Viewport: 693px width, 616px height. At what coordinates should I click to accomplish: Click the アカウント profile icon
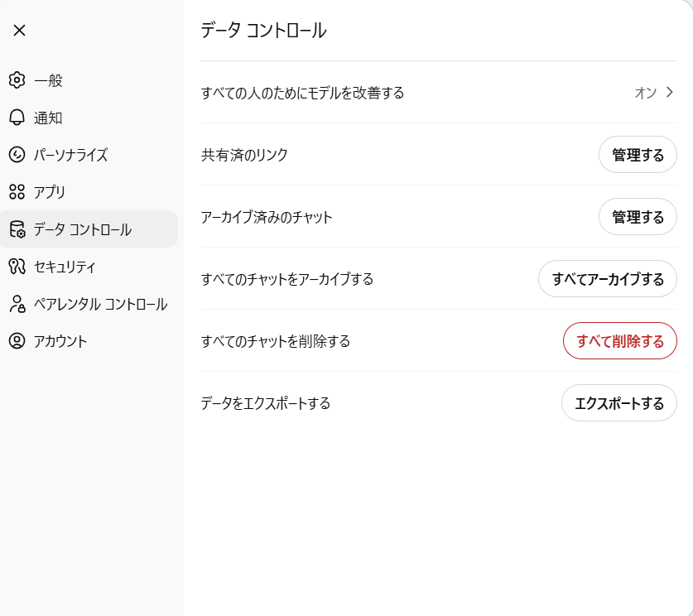coord(17,341)
